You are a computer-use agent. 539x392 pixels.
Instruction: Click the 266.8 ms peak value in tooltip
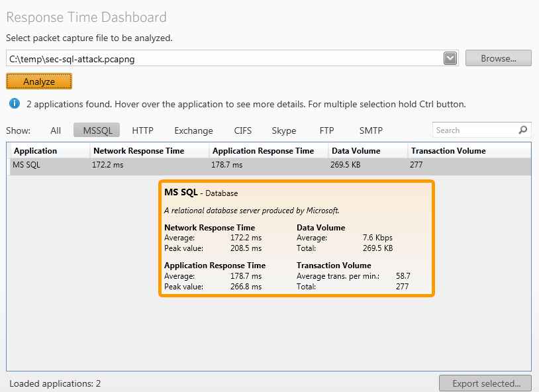click(x=246, y=287)
